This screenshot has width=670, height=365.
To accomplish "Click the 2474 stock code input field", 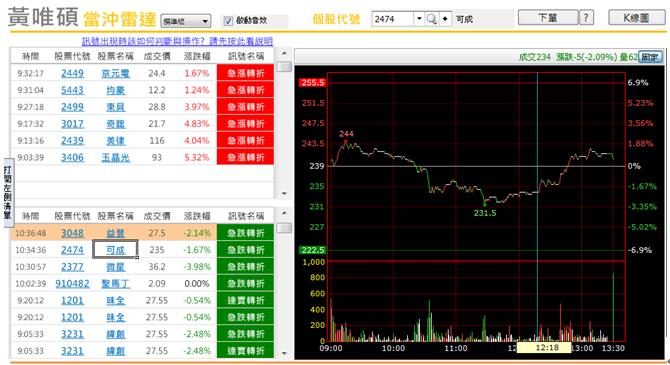I will click(x=393, y=19).
